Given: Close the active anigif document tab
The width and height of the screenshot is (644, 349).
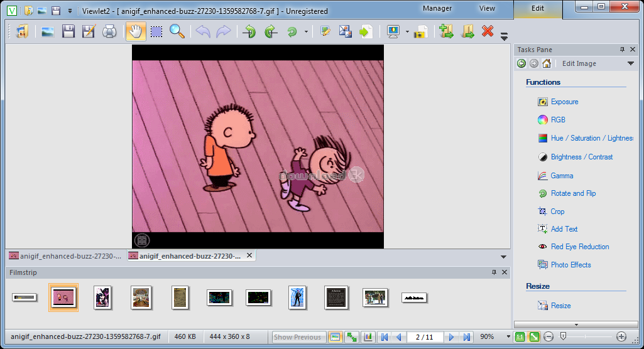Looking at the screenshot, I should 249,255.
